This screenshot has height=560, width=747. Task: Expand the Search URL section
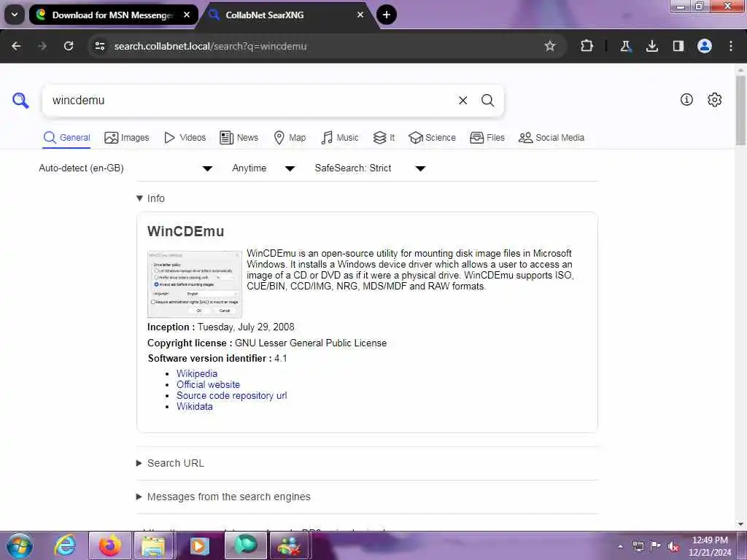(171, 463)
